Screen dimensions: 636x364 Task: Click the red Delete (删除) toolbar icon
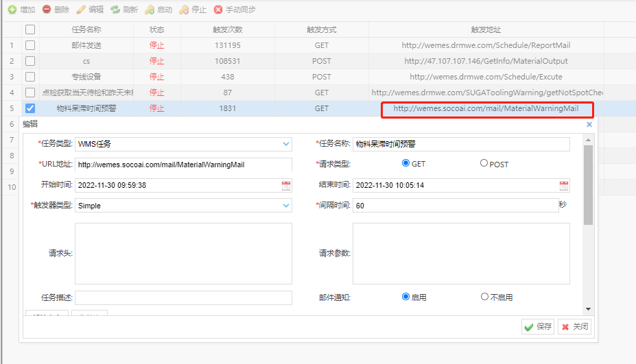tap(47, 10)
